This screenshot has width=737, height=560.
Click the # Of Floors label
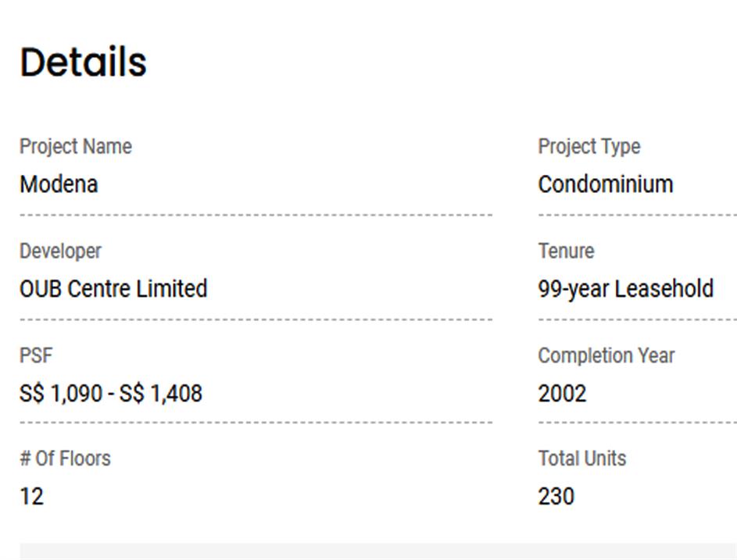click(65, 458)
